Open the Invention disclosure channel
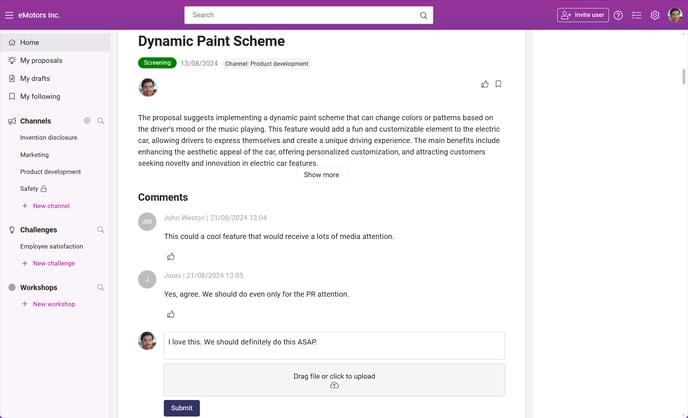This screenshot has width=688, height=418. pos(48,137)
